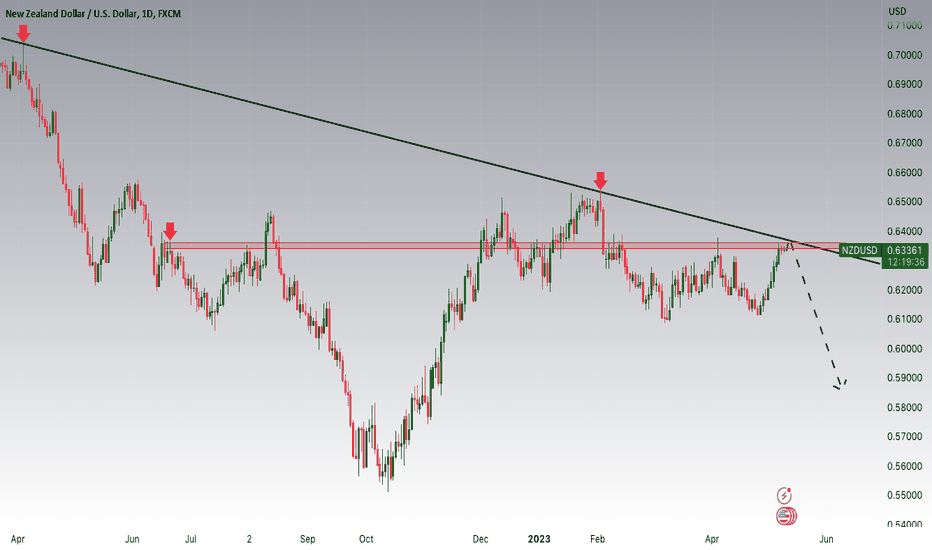Click the 0.62000 price axis label
932x550 pixels.
point(905,290)
